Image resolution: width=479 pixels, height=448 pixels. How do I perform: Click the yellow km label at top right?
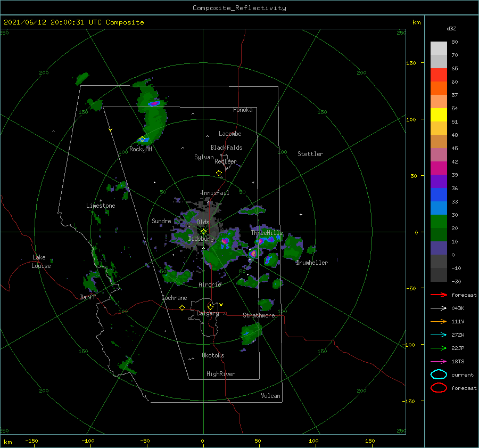point(416,22)
